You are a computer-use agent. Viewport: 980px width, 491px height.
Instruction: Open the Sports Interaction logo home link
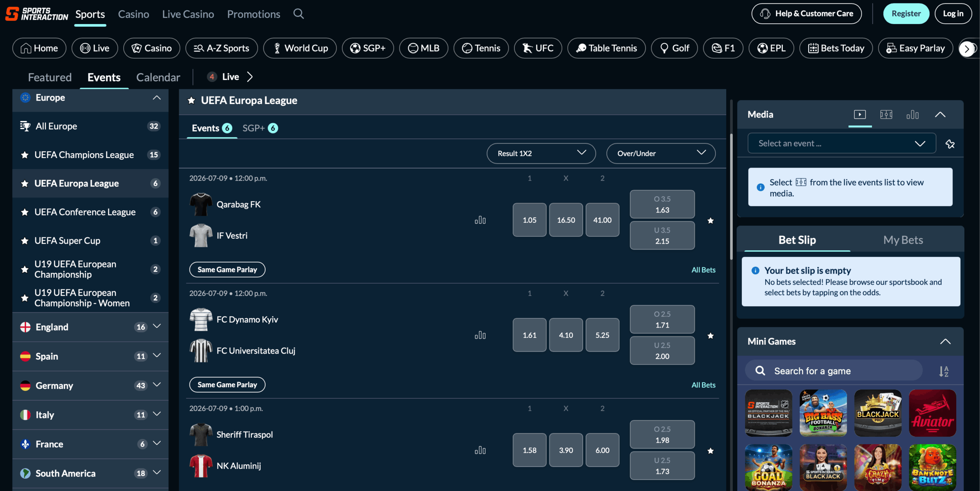(37, 14)
